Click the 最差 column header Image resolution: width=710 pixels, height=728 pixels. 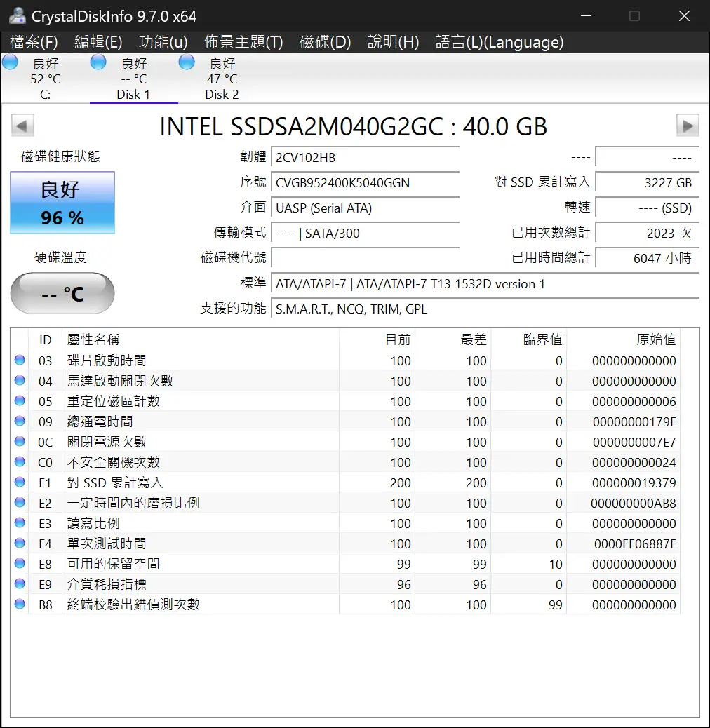pyautogui.click(x=453, y=339)
